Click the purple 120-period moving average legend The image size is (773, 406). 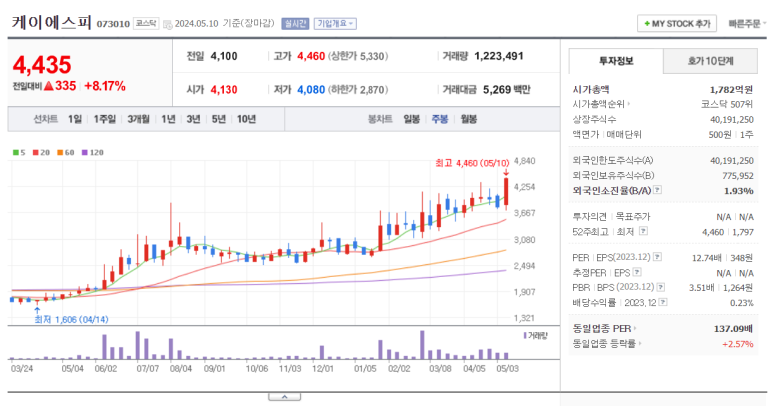(93, 152)
